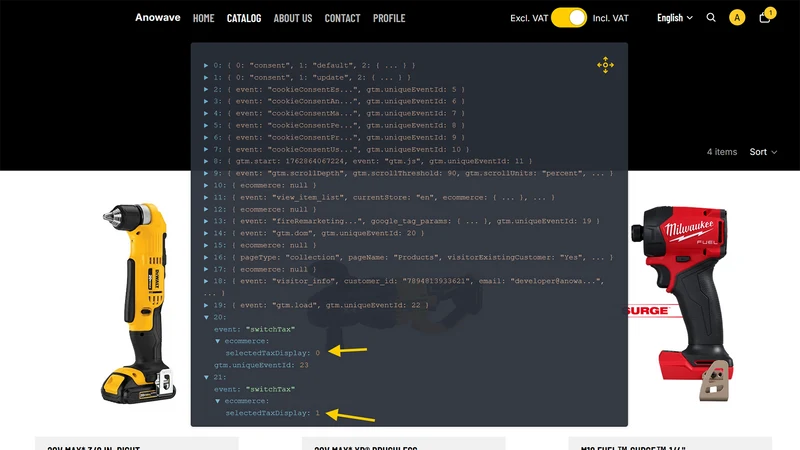The width and height of the screenshot is (800, 450).
Task: Open the English language dropdown
Action: [674, 18]
